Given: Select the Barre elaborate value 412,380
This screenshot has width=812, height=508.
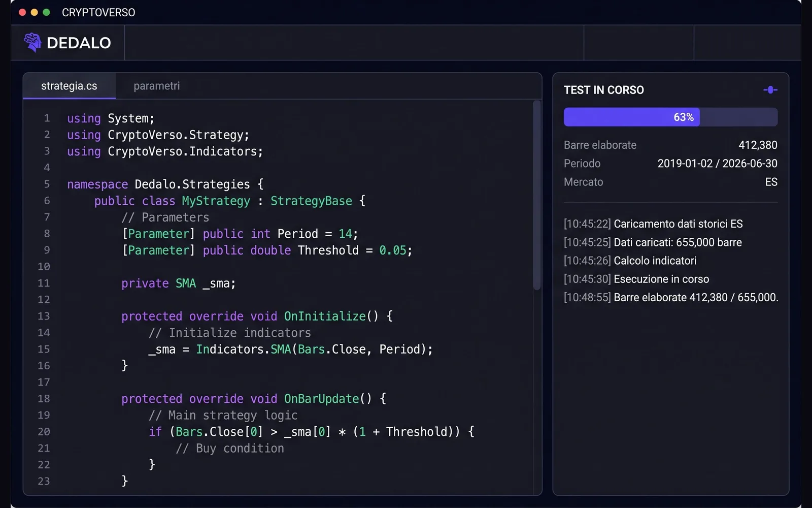Looking at the screenshot, I should coord(758,145).
